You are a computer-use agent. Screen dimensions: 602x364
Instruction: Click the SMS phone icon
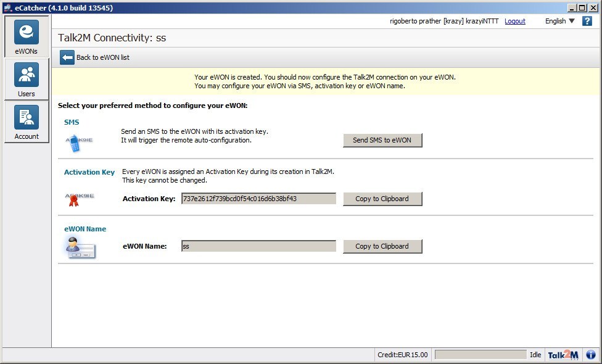pos(79,143)
